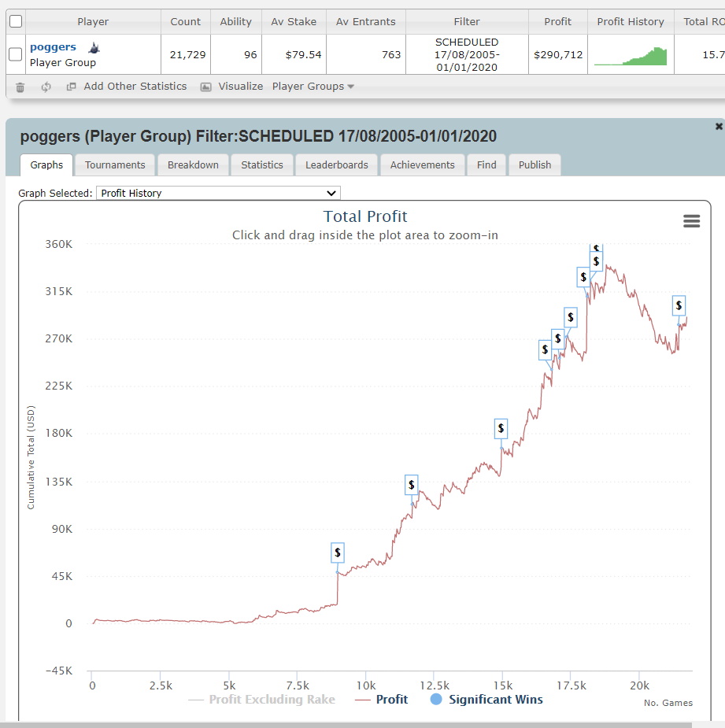
Task: Sort by the Av Stake column header
Action: point(294,21)
